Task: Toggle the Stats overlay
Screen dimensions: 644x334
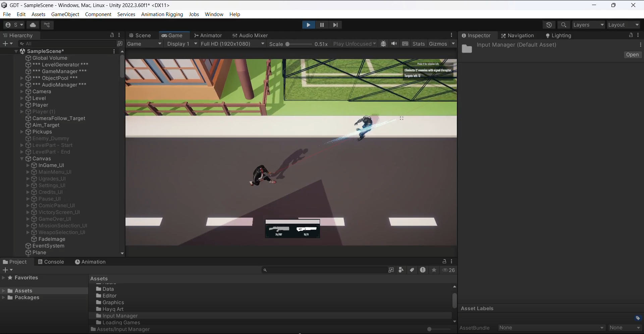Action: coord(419,44)
